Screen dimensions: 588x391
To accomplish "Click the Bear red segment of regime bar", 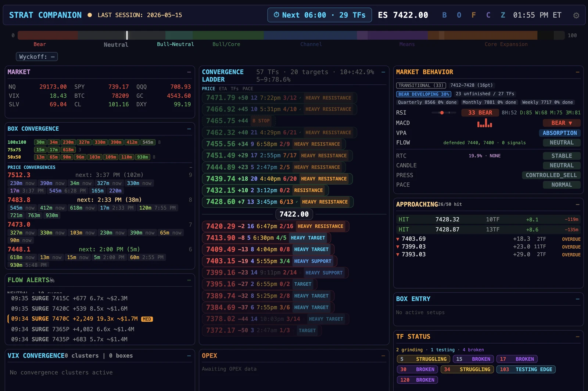I will 48,35.
